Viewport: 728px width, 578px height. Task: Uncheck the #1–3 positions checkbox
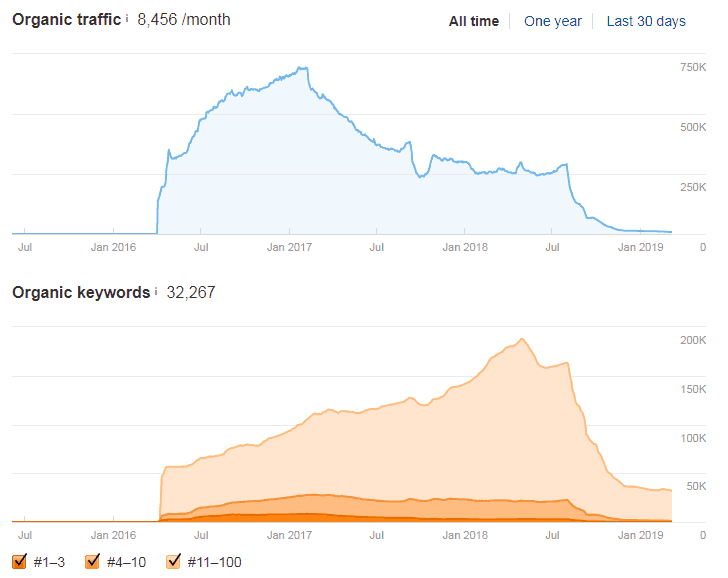pos(20,561)
